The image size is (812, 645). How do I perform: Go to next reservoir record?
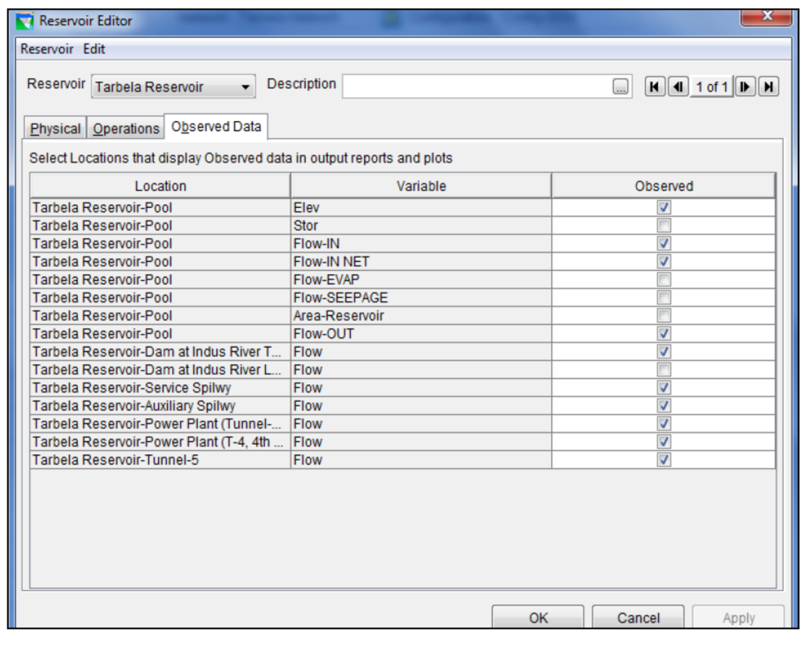click(x=745, y=87)
